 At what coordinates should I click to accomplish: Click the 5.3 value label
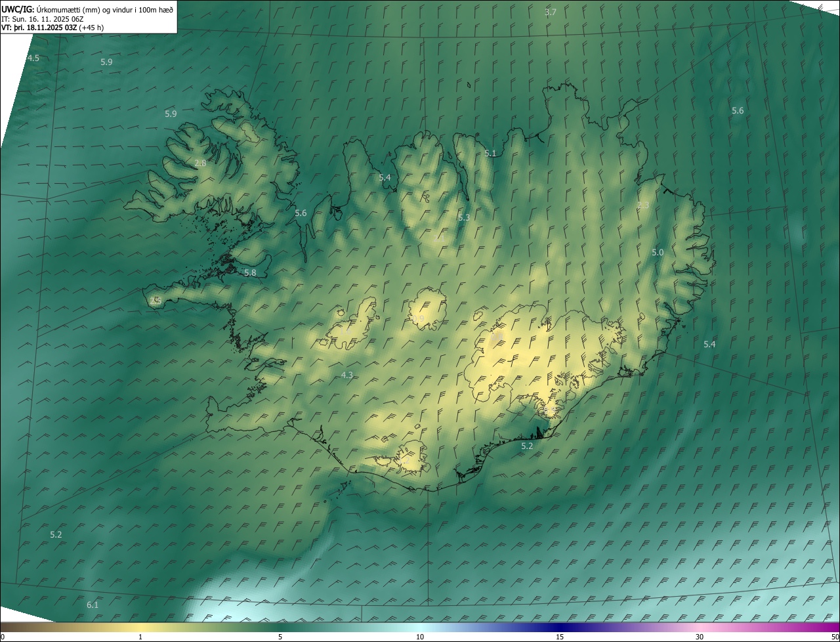(464, 217)
